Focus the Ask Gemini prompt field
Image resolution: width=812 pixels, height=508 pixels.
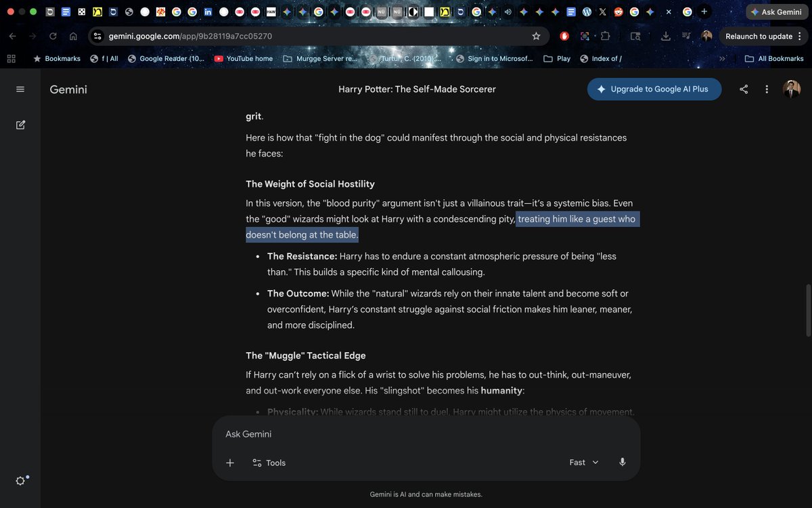[x=426, y=434]
